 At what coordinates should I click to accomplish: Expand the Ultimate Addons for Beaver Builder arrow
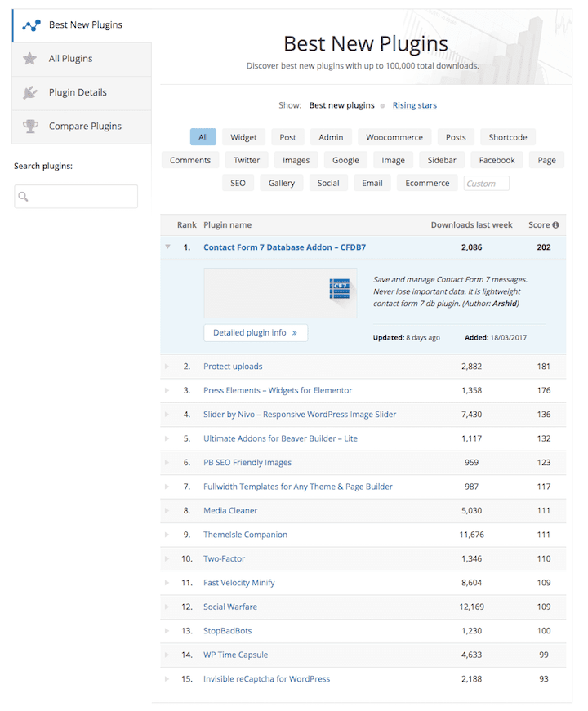[x=167, y=438]
